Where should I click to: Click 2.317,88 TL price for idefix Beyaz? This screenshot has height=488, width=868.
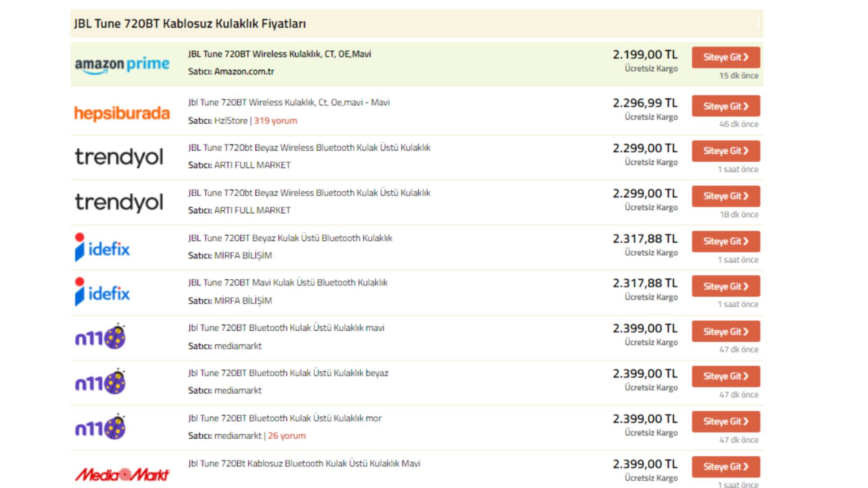645,239
